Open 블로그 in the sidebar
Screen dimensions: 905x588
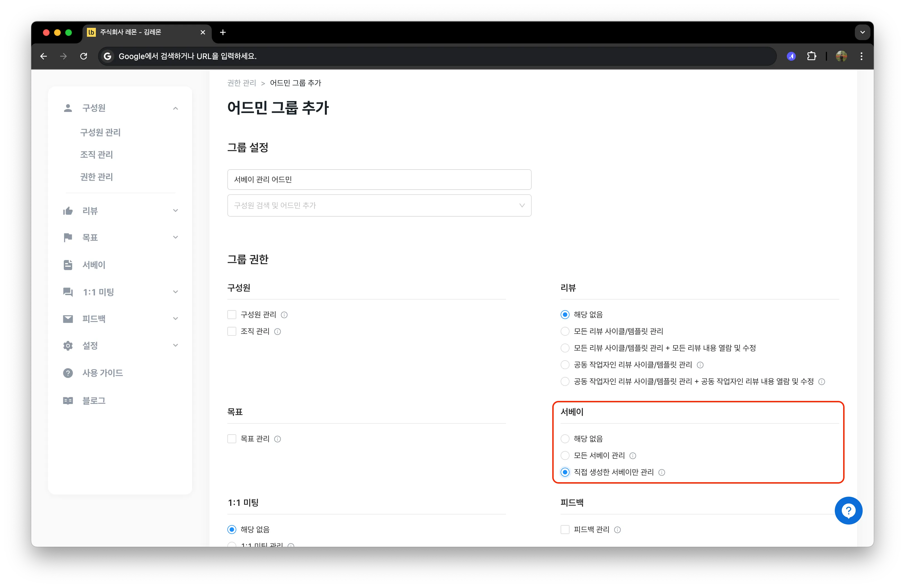tap(94, 401)
